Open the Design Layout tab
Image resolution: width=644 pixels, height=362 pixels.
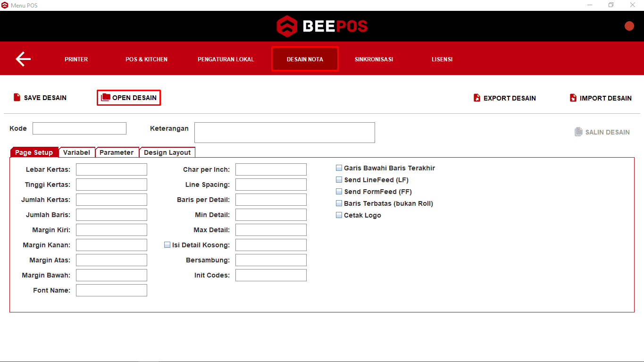tap(167, 152)
